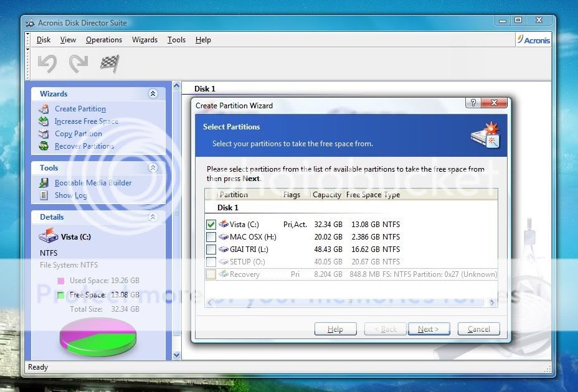The width and height of the screenshot is (578, 392).
Task: Click the Recovery partition disk icon
Action: click(224, 274)
